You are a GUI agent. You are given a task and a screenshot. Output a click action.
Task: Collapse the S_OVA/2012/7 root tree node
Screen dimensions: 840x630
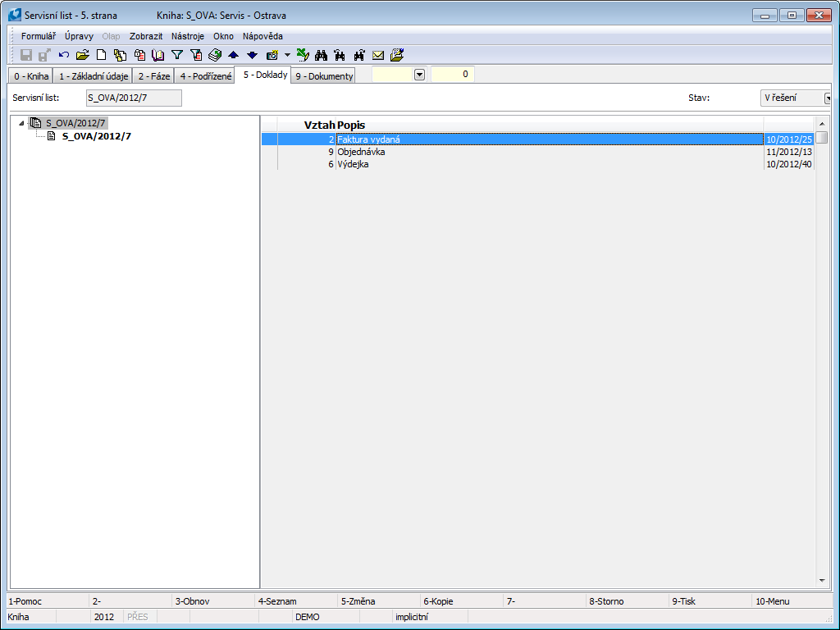[x=21, y=123]
